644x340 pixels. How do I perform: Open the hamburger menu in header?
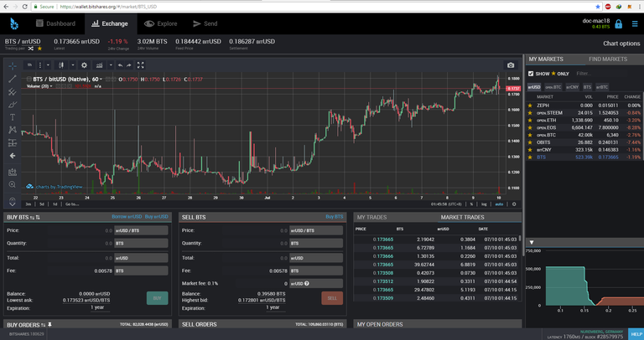pyautogui.click(x=633, y=24)
